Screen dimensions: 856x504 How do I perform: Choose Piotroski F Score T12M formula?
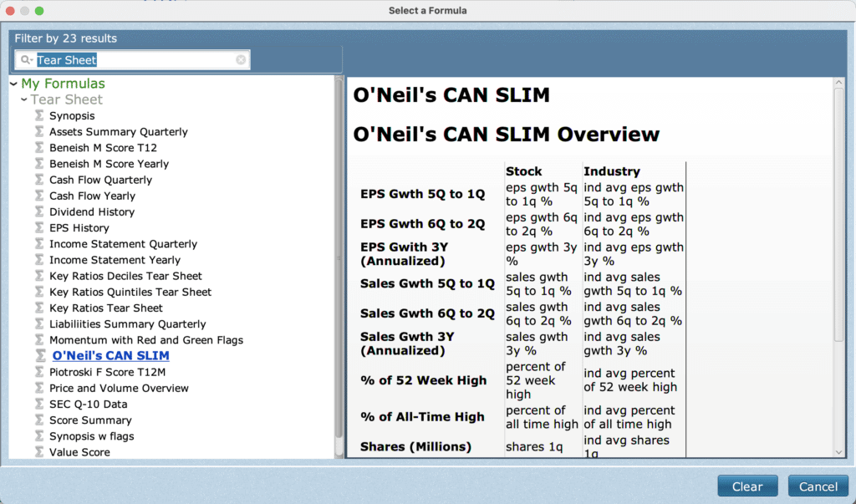coord(108,371)
